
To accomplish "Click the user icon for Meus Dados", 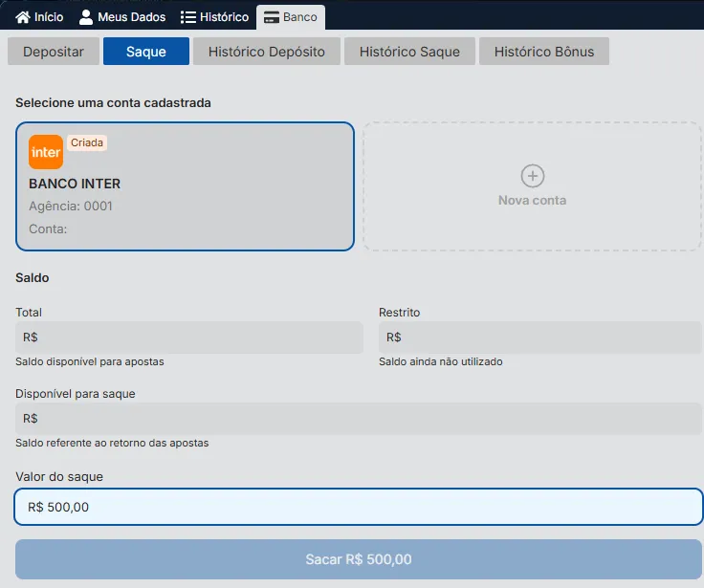I will (86, 17).
